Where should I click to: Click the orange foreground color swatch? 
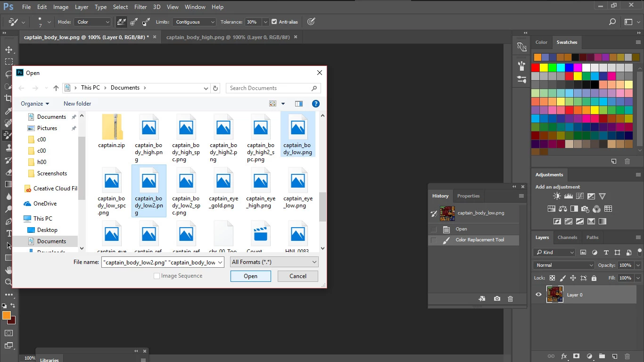pyautogui.click(x=6, y=315)
